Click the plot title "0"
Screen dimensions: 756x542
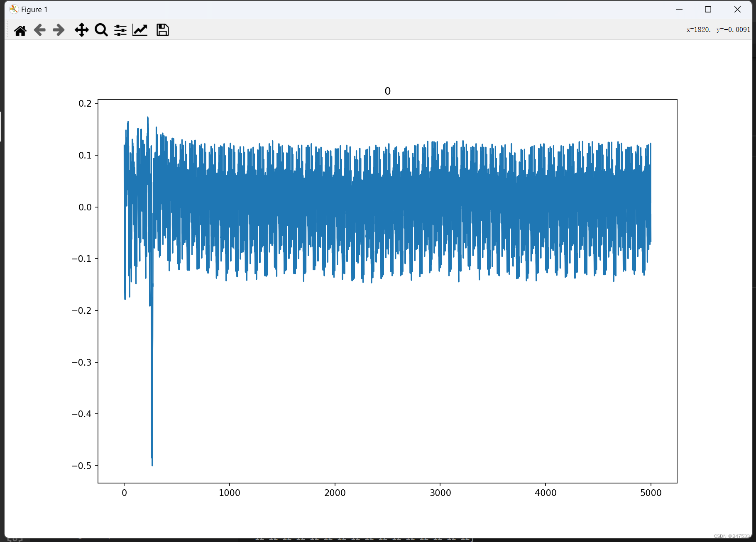click(387, 91)
